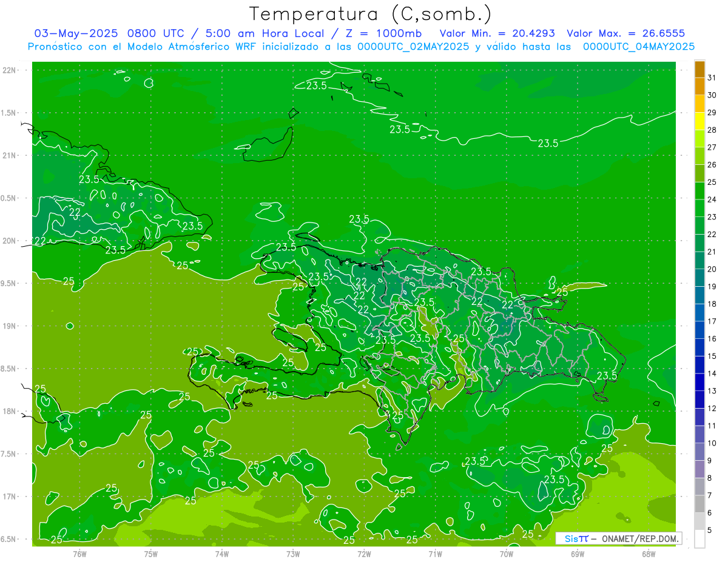Click legend swatch between 23 and 24
The height and width of the screenshot is (562, 728).
(700, 208)
